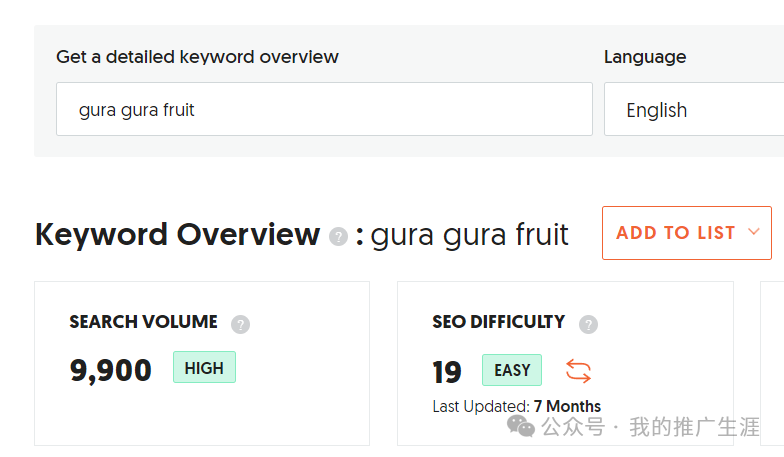Open the English language dropdown

click(694, 109)
